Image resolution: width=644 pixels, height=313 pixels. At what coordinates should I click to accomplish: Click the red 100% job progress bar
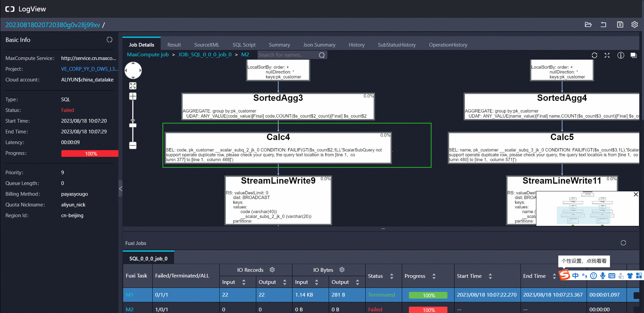90,153
